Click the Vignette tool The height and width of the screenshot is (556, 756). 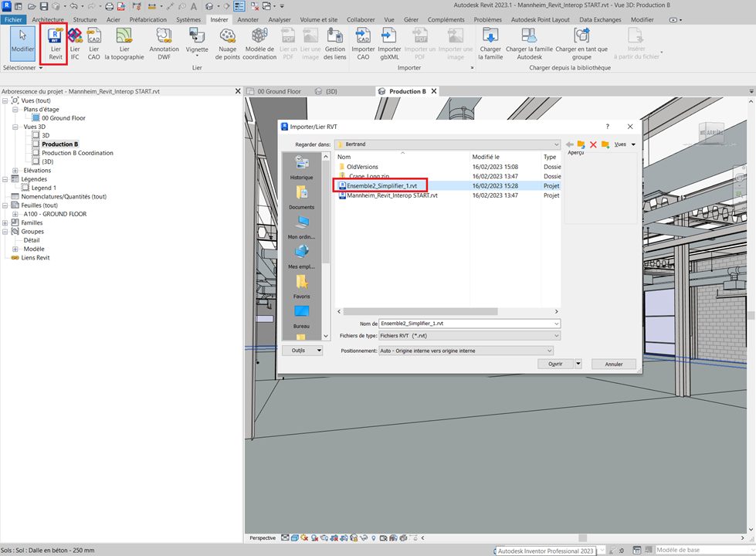pyautogui.click(x=197, y=42)
